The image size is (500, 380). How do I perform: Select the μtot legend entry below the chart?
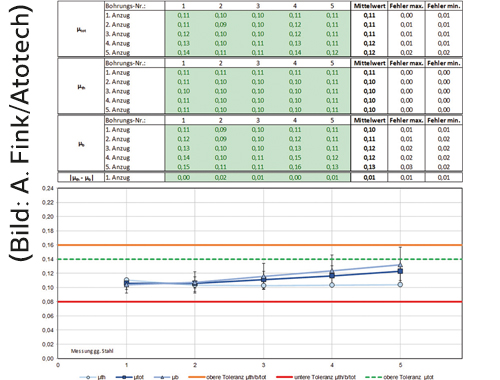tap(130, 377)
